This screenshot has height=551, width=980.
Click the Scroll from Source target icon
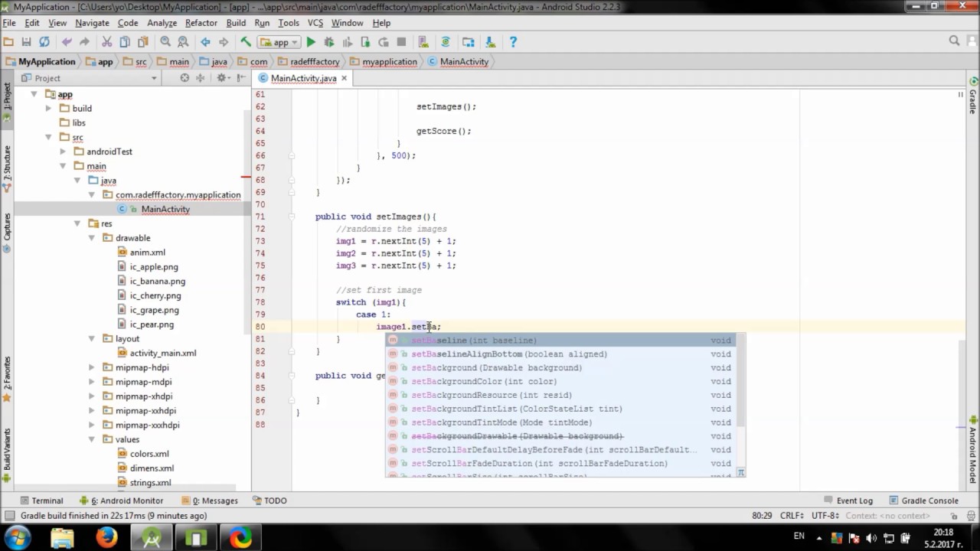click(185, 78)
